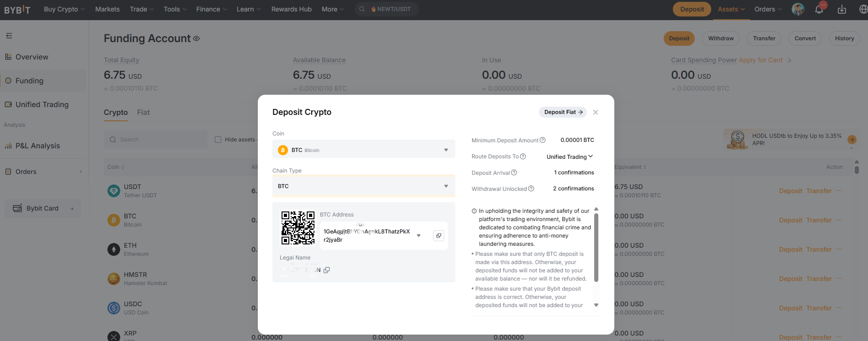Expand the Buy Crypto menu

(x=64, y=9)
